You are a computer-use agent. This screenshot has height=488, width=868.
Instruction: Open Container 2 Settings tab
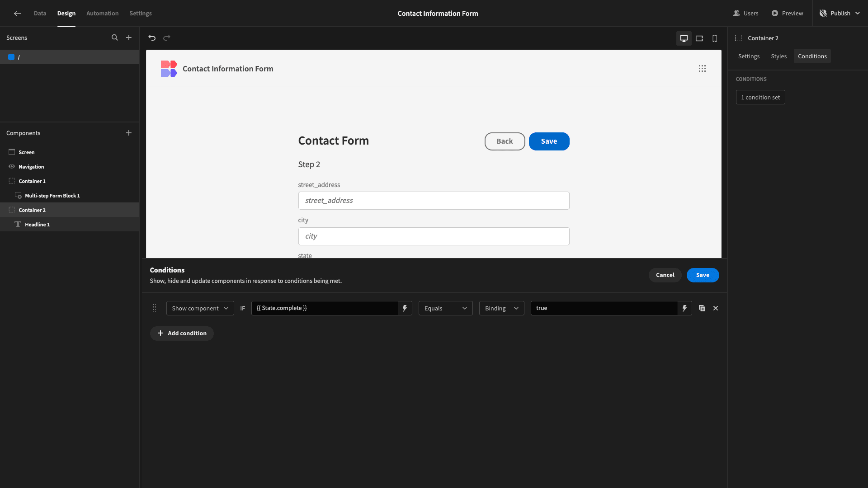pos(749,56)
